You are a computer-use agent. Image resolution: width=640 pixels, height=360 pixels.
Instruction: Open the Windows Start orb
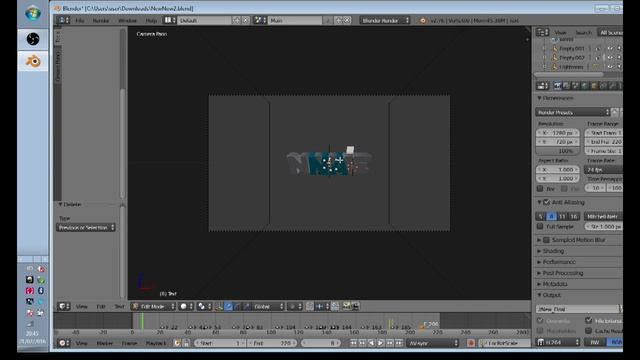pyautogui.click(x=33, y=13)
